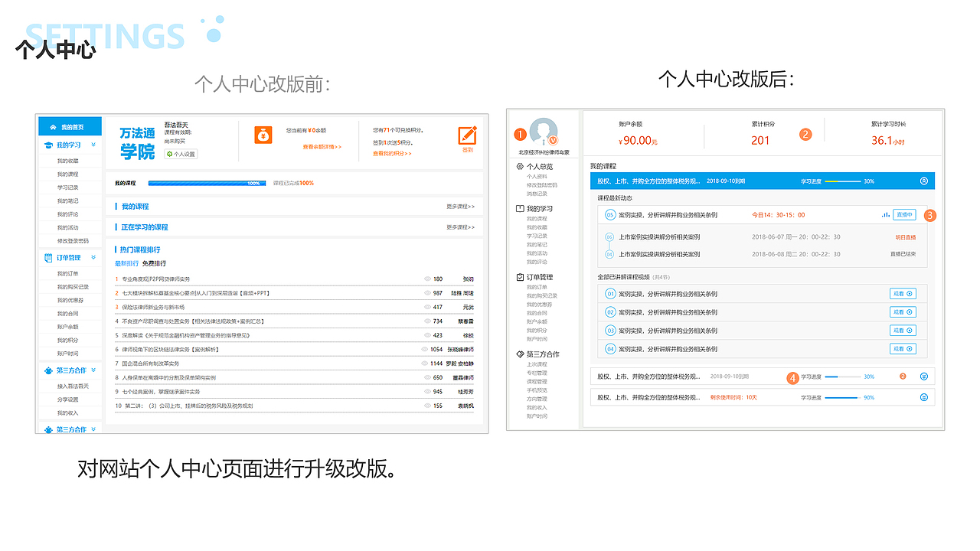Viewport: 980px width, 551px height.
Task: Collapse 订单管理 section chevron in old sidebar
Action: click(x=93, y=258)
